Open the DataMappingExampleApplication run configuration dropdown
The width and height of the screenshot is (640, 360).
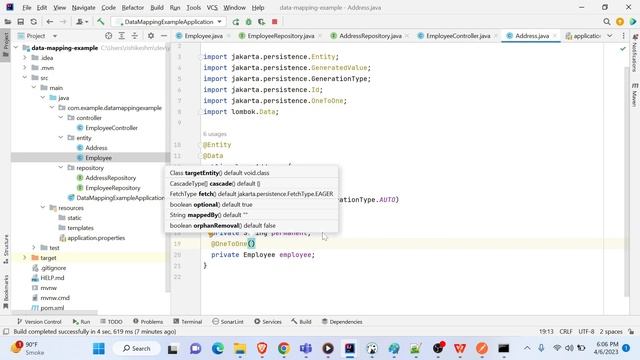[x=169, y=22]
